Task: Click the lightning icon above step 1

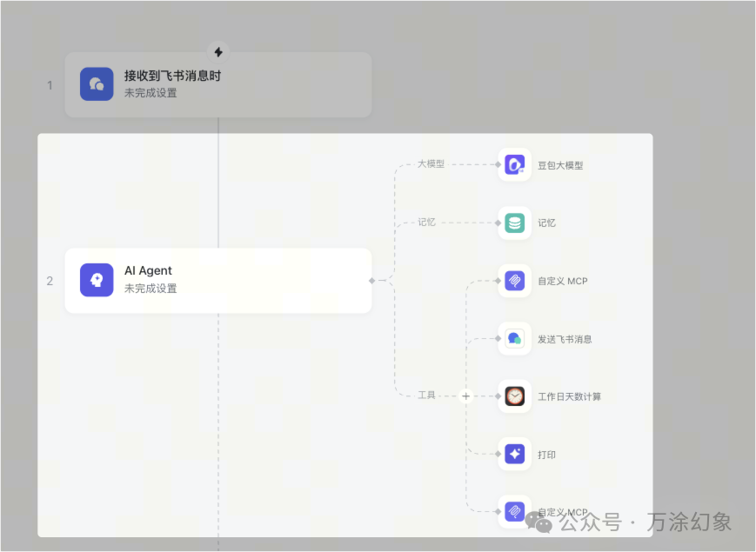Action: tap(217, 51)
